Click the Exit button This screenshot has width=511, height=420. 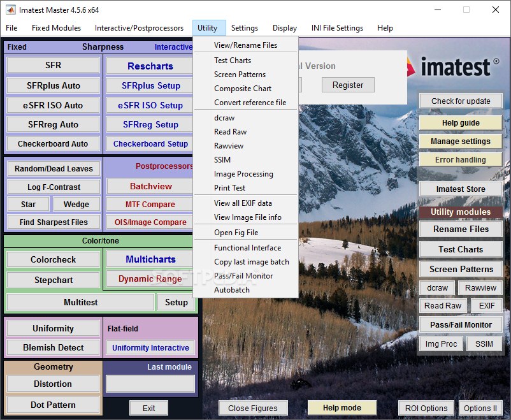(x=148, y=409)
